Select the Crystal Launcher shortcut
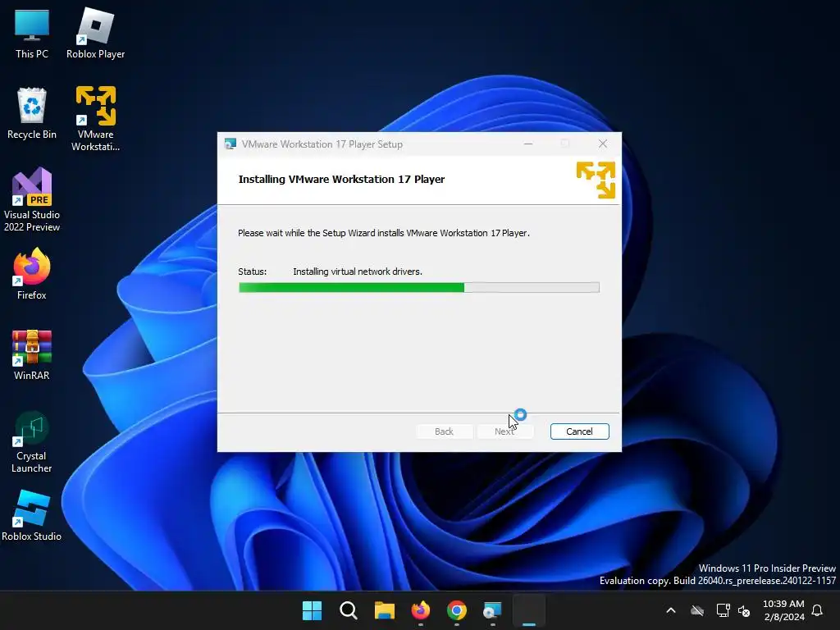Viewport: 840px width, 630px height. pos(32,441)
